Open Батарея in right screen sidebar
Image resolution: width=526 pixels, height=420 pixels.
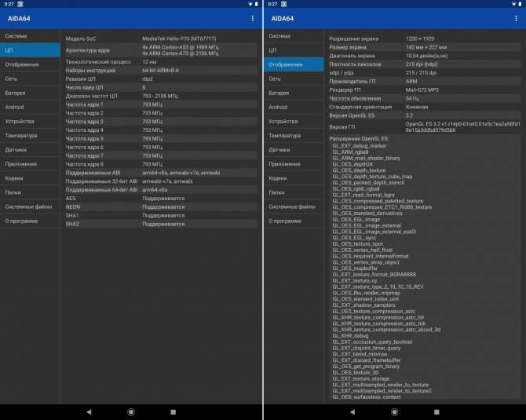coord(294,93)
